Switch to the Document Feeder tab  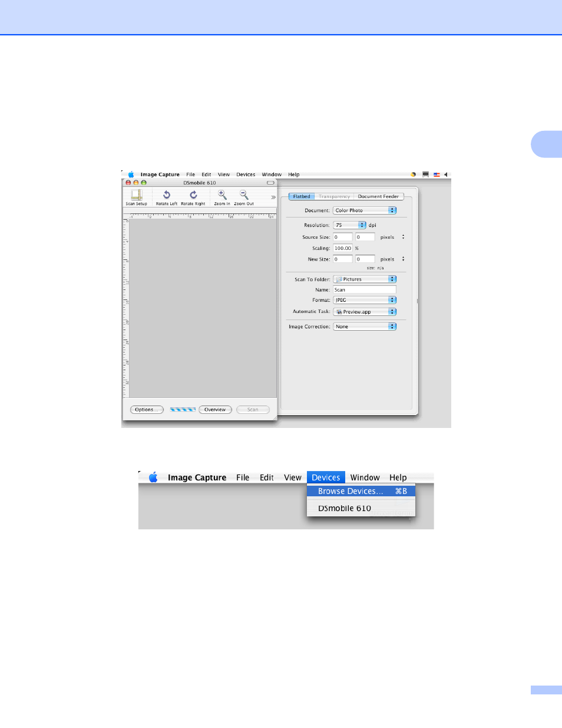click(378, 196)
